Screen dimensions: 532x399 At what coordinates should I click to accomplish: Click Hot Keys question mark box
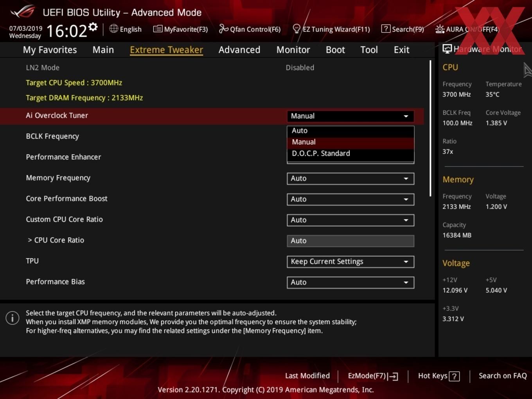(x=454, y=376)
